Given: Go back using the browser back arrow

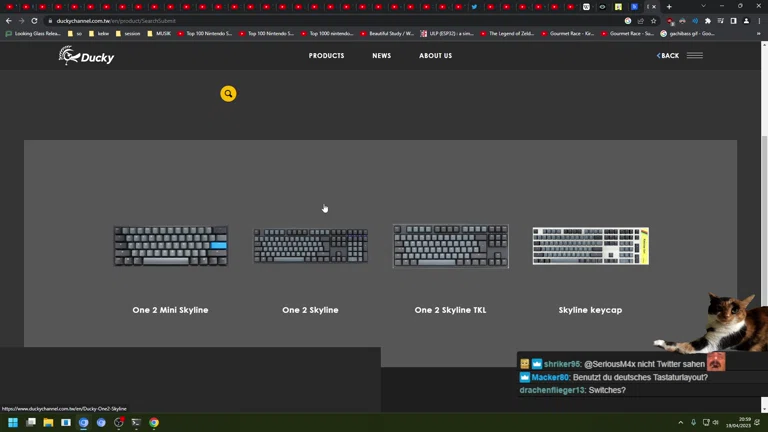Looking at the screenshot, I should tap(9, 20).
